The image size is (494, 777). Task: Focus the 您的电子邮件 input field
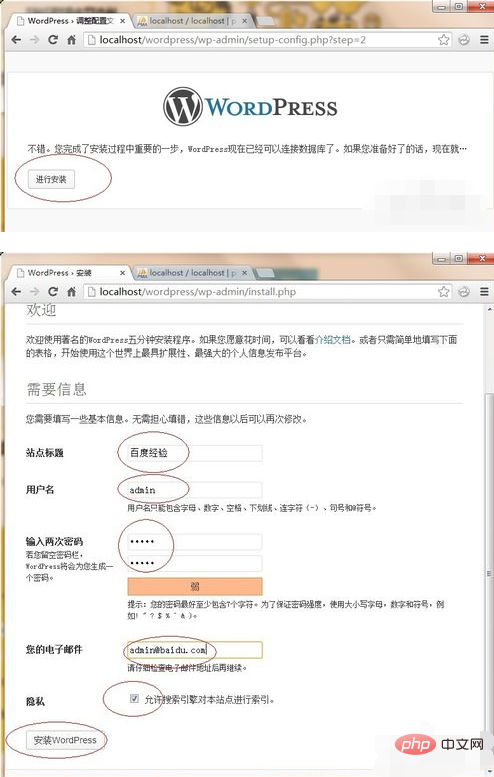pos(195,650)
